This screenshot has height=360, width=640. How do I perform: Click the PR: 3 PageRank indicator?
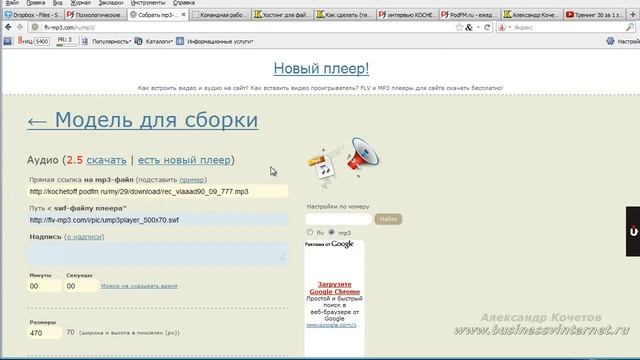(x=65, y=41)
